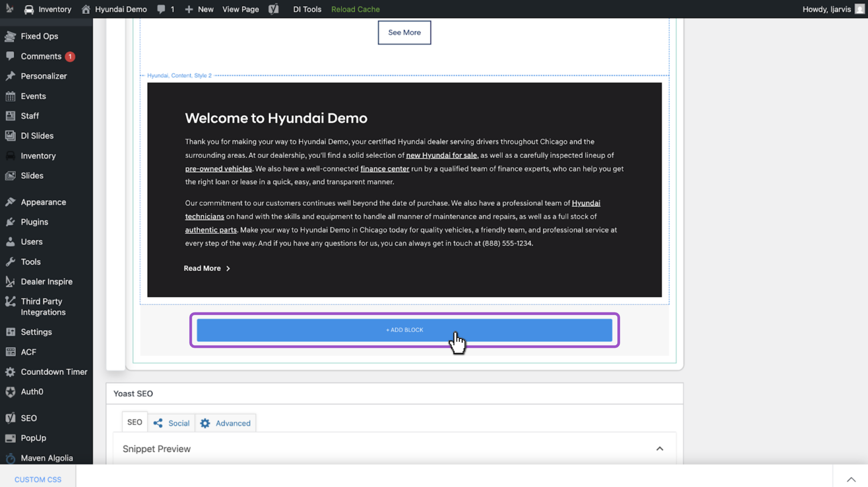
Task: Click Reload Cache in admin bar
Action: [355, 9]
